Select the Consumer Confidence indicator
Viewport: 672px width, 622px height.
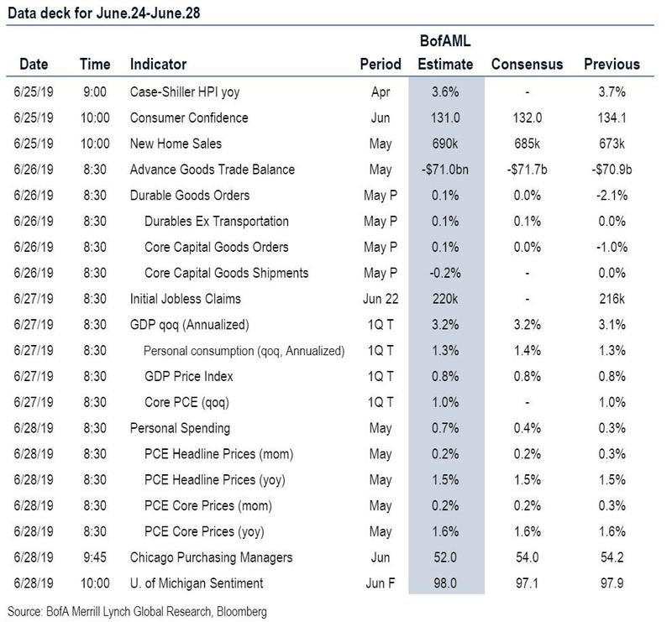(x=189, y=118)
